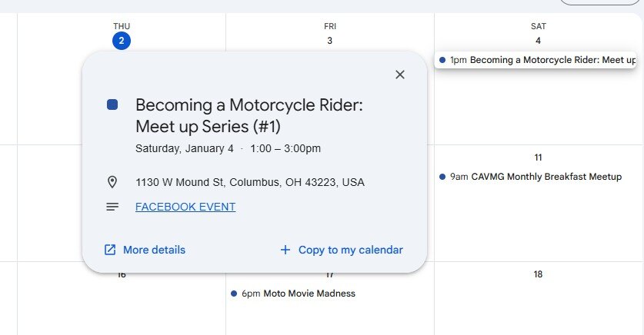Select date 11 in the calendar

[x=538, y=158]
